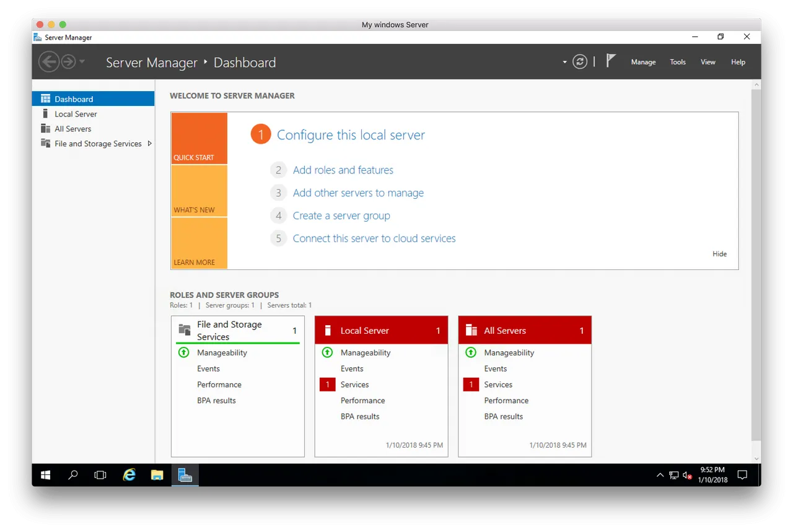793x532 pixels.
Task: Click red Services alert badge in Local Server tile
Action: pos(327,385)
